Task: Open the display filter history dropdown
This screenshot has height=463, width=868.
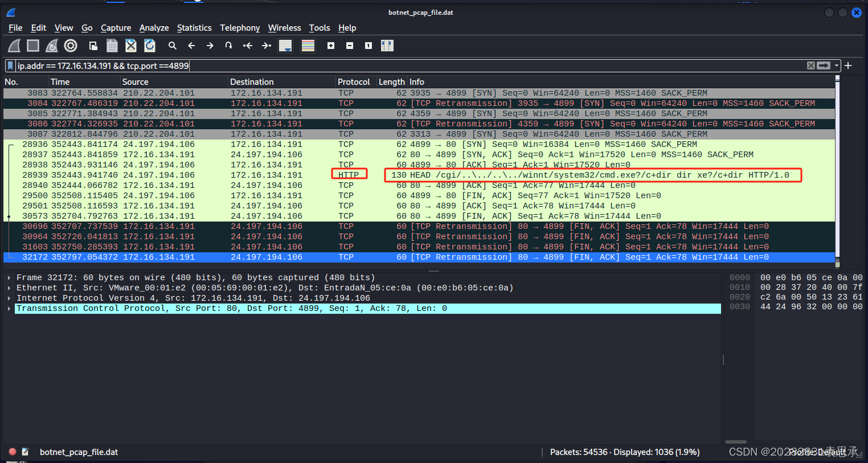Action: pyautogui.click(x=837, y=65)
